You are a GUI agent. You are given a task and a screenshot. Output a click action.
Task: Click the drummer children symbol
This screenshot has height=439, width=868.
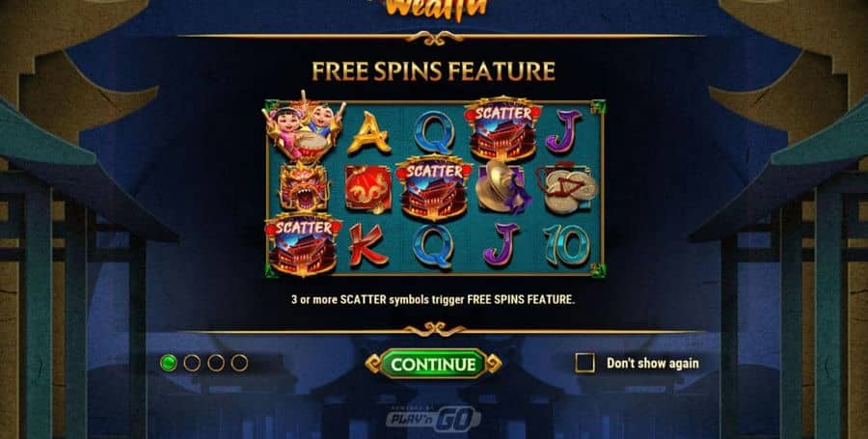tap(303, 125)
